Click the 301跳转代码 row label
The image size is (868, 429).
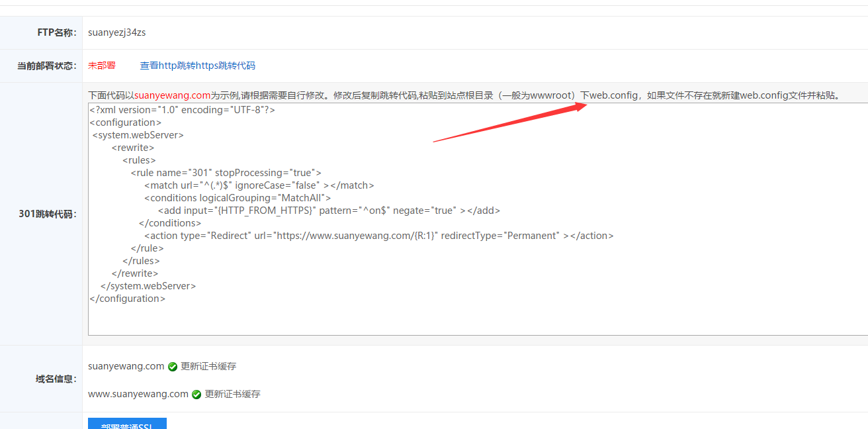click(x=48, y=214)
